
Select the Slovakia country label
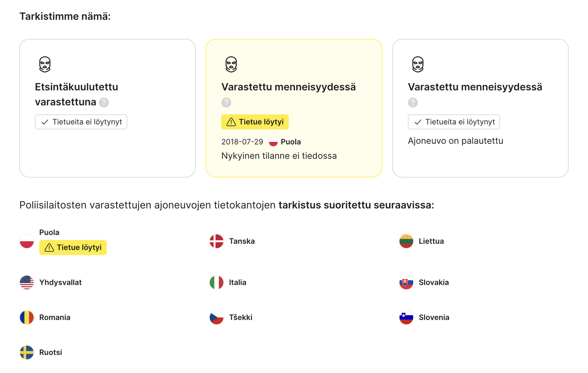pos(434,283)
